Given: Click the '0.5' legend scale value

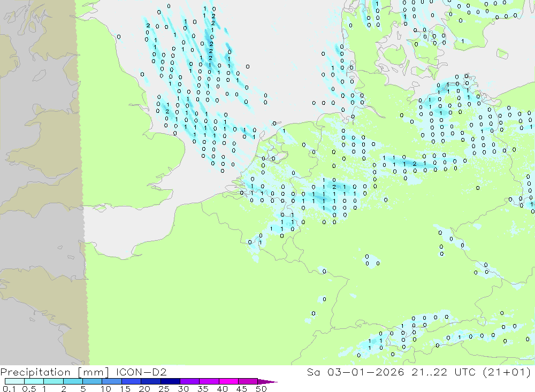Looking at the screenshot, I should pyautogui.click(x=29, y=389).
